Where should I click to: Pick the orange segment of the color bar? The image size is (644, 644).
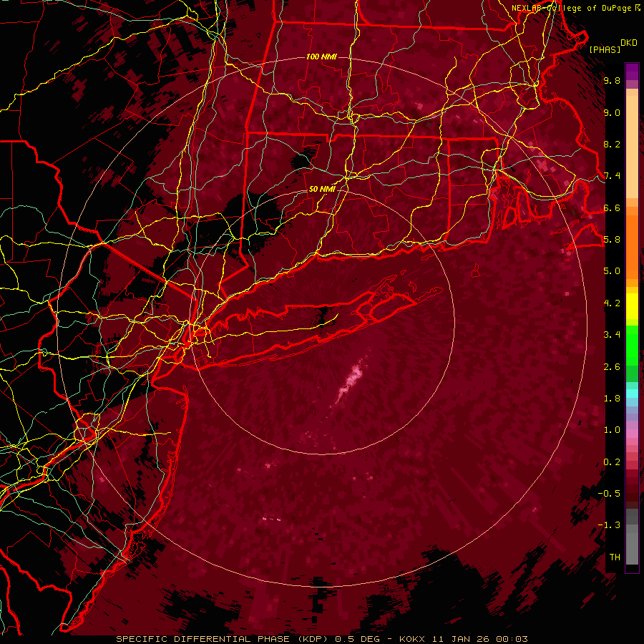click(632, 248)
